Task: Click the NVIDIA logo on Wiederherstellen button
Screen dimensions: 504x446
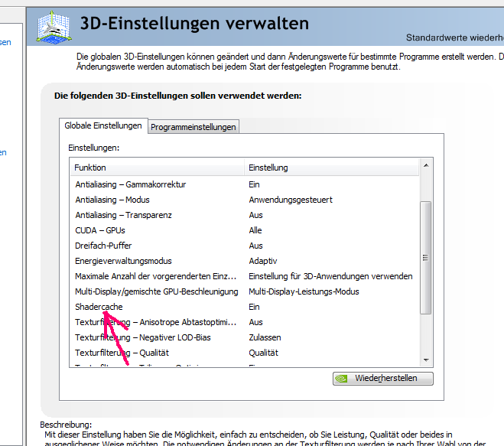Action: (x=341, y=379)
